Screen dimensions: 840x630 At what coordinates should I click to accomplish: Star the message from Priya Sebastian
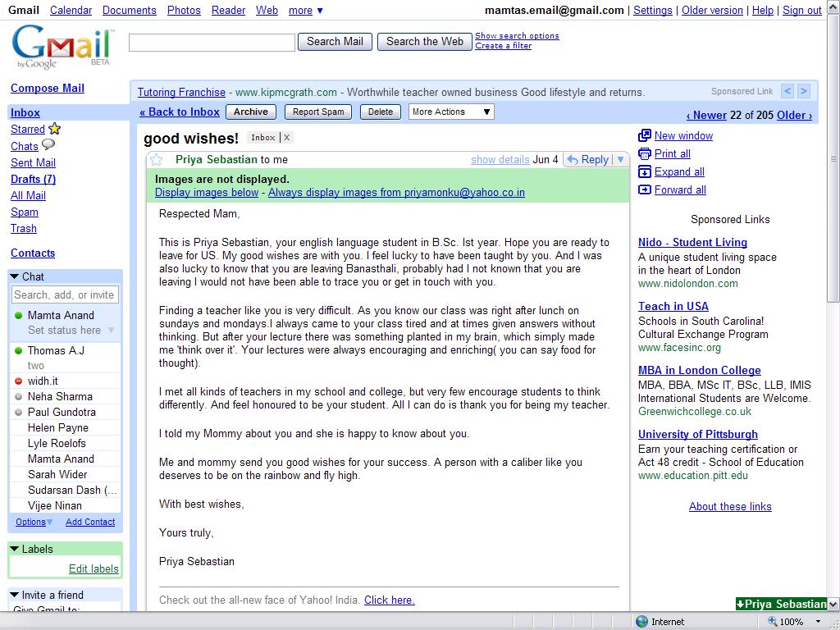[156, 159]
